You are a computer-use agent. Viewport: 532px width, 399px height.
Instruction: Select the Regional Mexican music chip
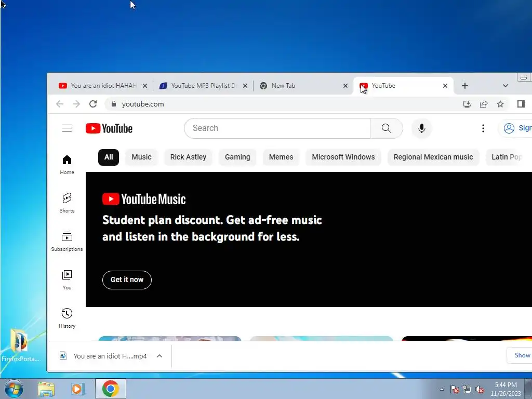click(433, 157)
